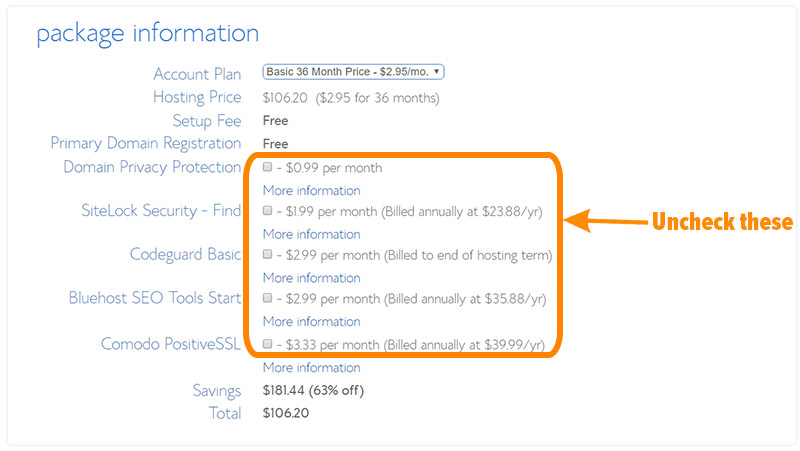Image resolution: width=800 pixels, height=451 pixels.
Task: Open More information under Codeguard Basic
Action: pyautogui.click(x=311, y=278)
